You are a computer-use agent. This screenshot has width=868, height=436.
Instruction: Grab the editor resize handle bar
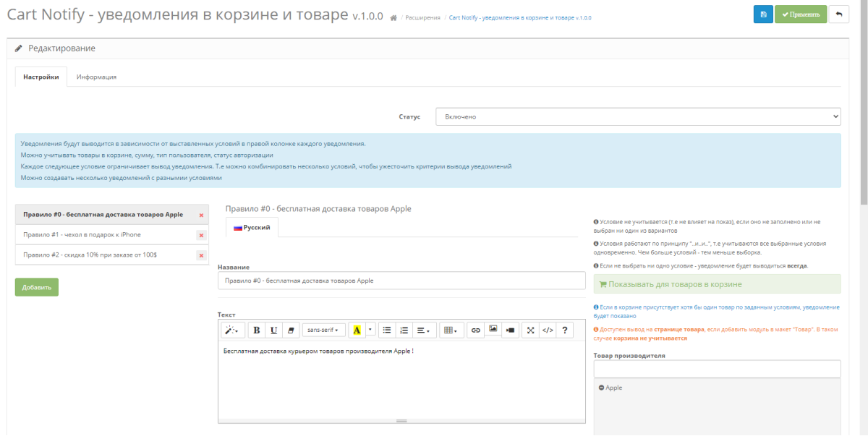(401, 421)
